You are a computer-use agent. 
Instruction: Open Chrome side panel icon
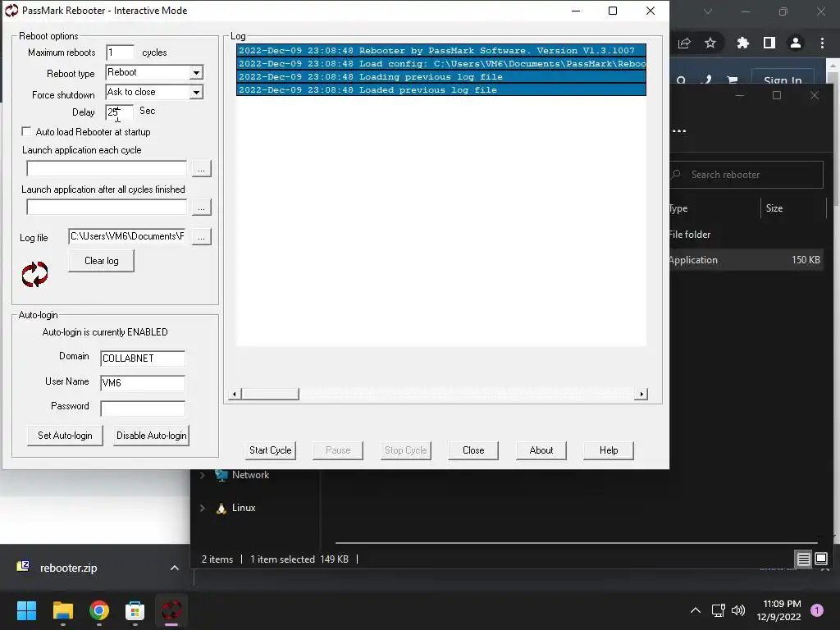pos(769,43)
